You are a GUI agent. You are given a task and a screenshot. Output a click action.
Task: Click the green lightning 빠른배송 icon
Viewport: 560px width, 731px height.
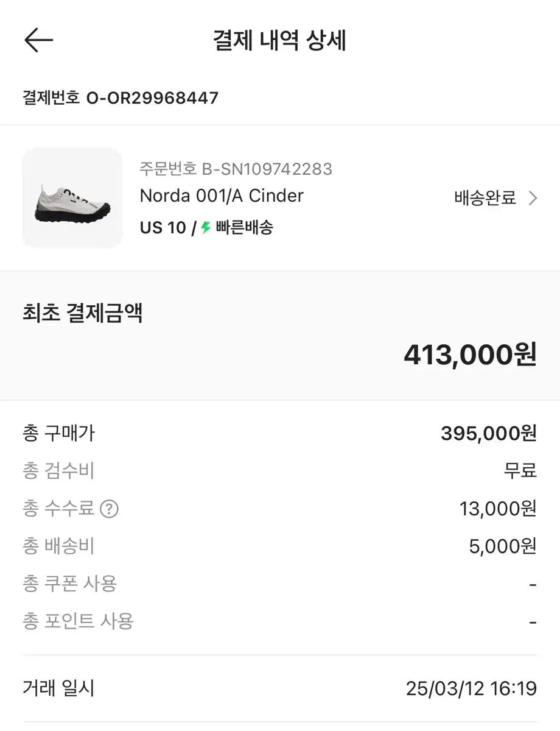point(206,228)
